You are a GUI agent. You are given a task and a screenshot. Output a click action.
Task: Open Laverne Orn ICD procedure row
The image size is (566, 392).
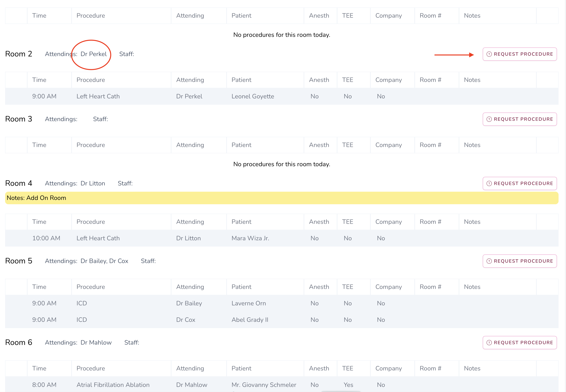(249, 303)
